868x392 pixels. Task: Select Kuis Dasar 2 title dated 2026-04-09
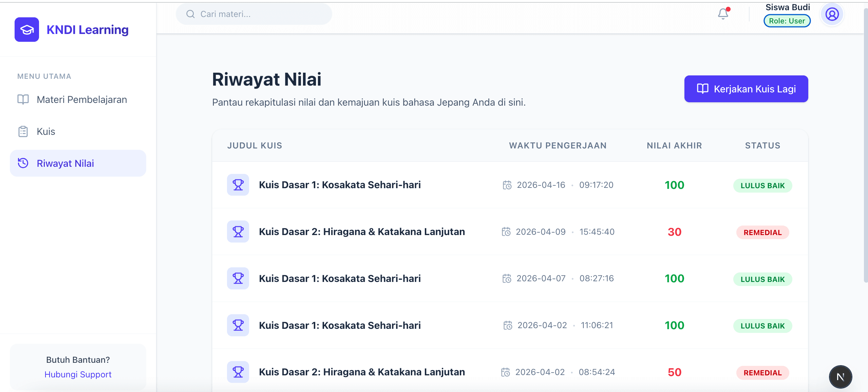click(x=362, y=232)
